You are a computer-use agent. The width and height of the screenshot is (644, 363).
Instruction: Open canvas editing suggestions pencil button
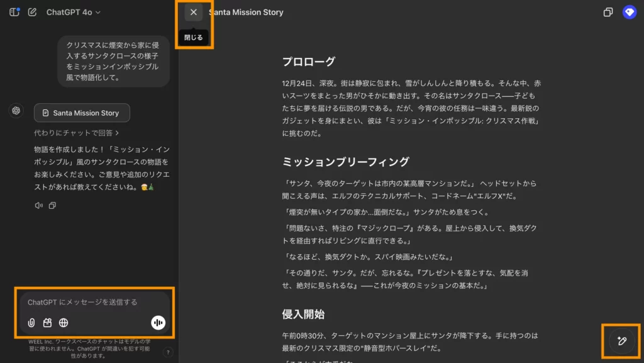(x=621, y=341)
